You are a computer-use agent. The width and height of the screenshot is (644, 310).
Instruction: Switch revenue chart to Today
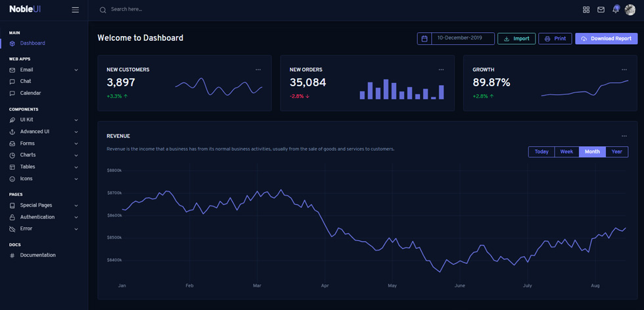[x=541, y=152]
